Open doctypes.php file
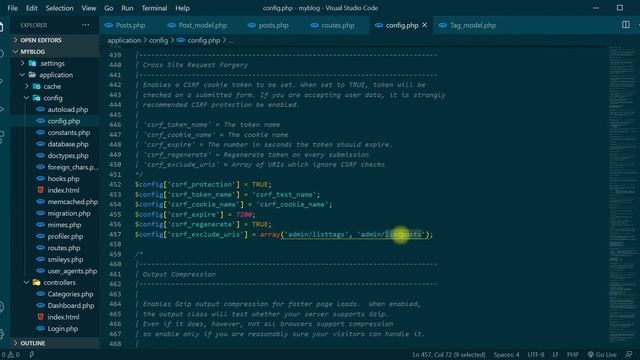The width and height of the screenshot is (640, 360). coord(68,156)
